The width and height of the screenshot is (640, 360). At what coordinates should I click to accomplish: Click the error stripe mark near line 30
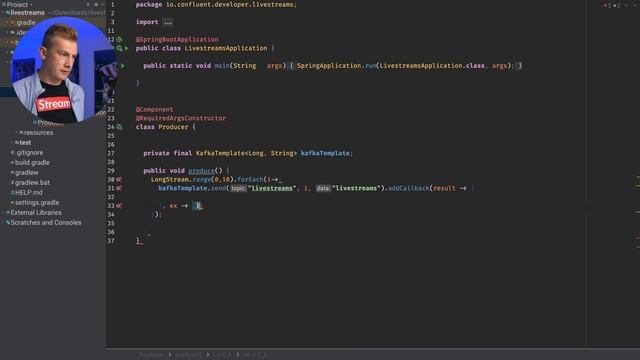click(638, 177)
